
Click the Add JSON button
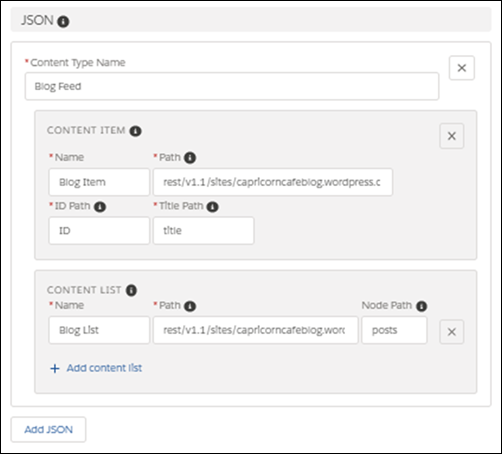tap(48, 429)
